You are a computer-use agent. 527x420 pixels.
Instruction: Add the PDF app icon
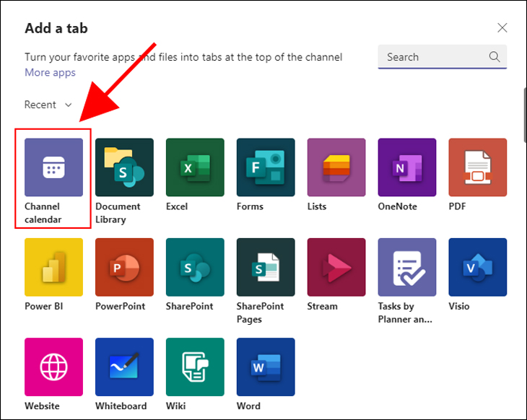pos(478,167)
